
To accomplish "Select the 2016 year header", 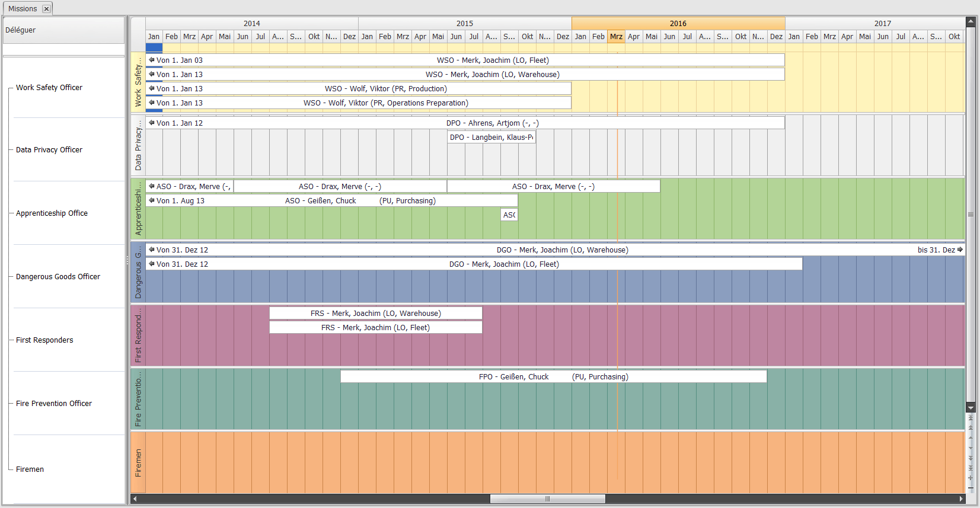I will pyautogui.click(x=678, y=24).
